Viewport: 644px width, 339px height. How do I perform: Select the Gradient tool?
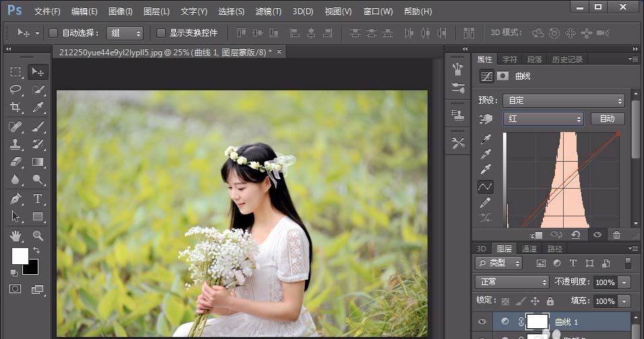(x=38, y=162)
